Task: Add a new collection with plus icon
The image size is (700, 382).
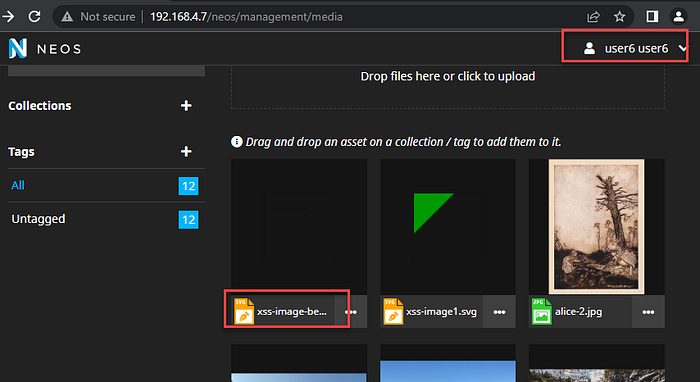Action: pos(186,106)
